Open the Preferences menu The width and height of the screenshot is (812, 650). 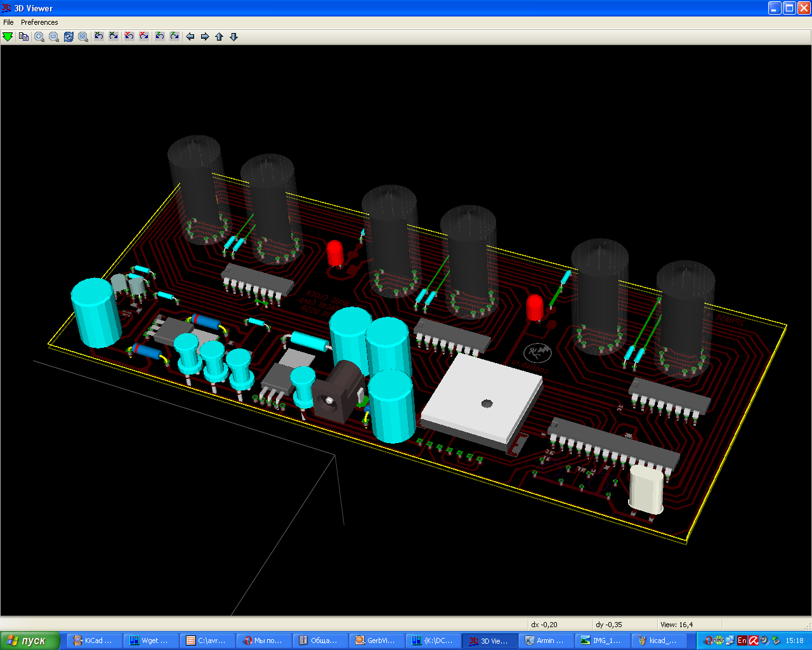click(x=39, y=22)
